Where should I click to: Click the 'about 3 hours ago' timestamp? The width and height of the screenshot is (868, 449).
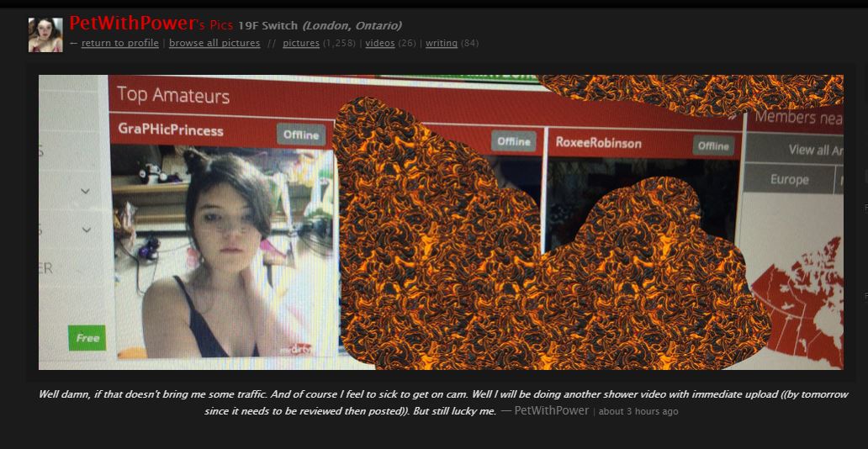pyautogui.click(x=638, y=411)
